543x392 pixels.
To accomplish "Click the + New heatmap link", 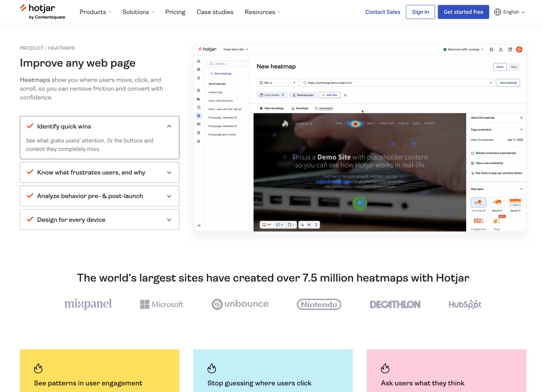I will tap(221, 74).
